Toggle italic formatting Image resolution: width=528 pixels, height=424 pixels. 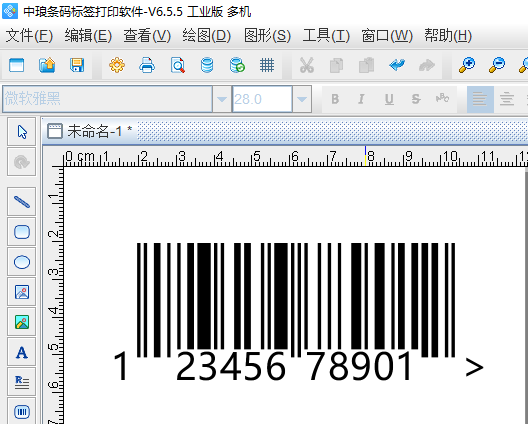pyautogui.click(x=361, y=99)
